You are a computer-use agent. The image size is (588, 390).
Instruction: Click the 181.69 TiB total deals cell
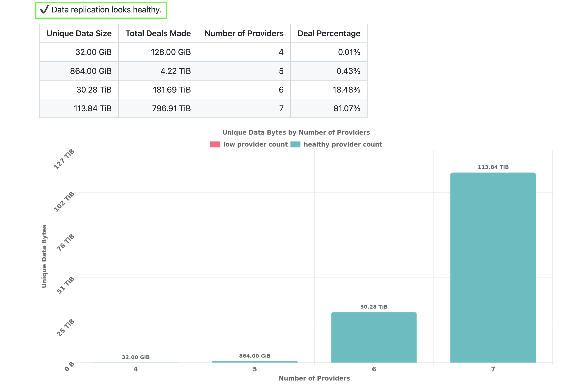[x=172, y=90]
